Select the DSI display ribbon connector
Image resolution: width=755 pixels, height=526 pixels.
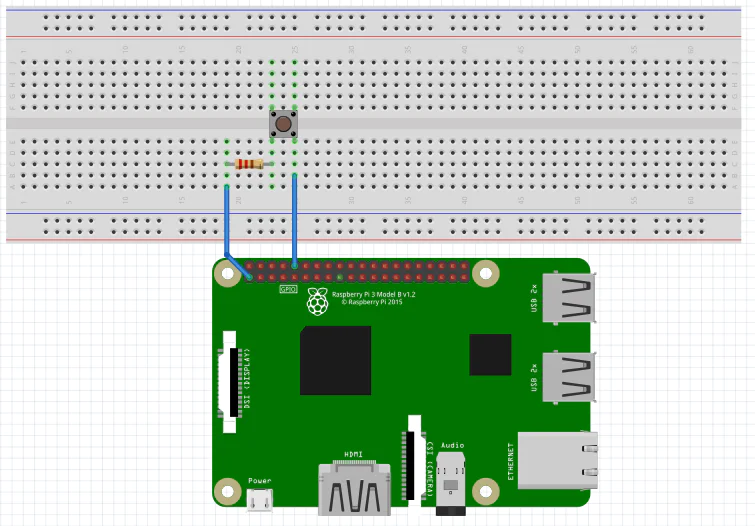click(x=229, y=381)
